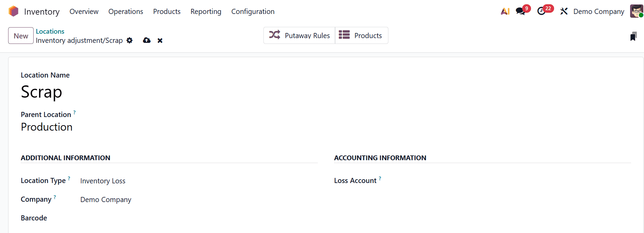Open the Configuration menu

(x=253, y=11)
